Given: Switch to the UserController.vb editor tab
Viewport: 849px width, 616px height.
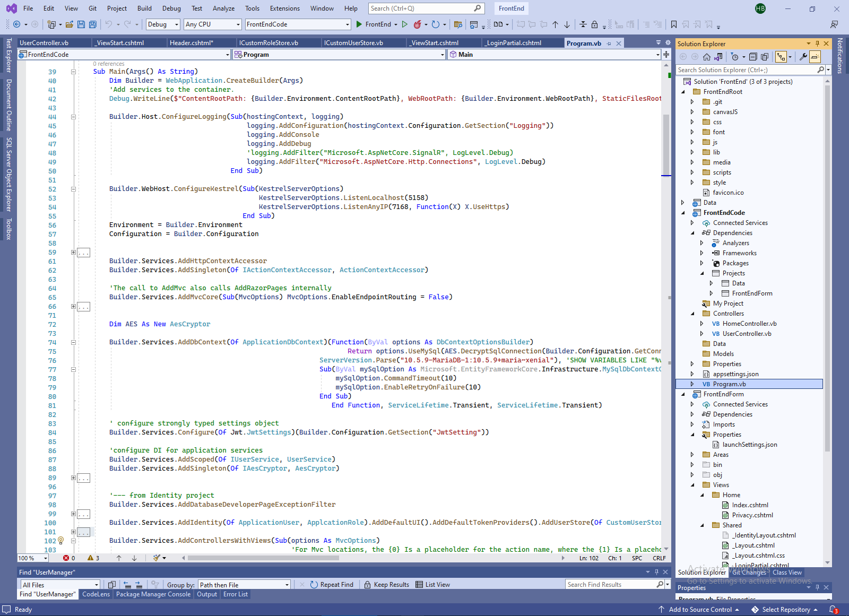Looking at the screenshot, I should click(45, 43).
